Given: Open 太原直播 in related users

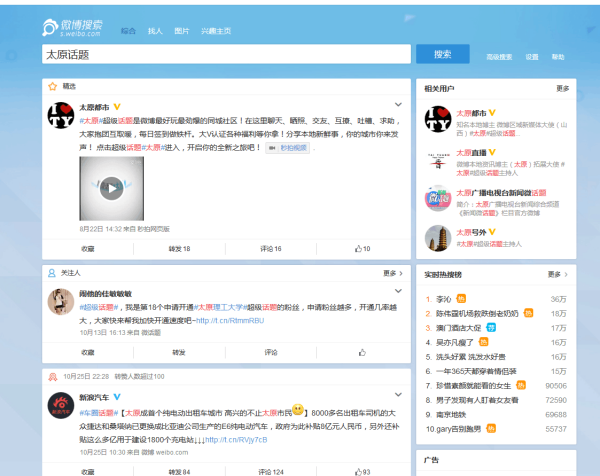Looking at the screenshot, I should coord(471,153).
